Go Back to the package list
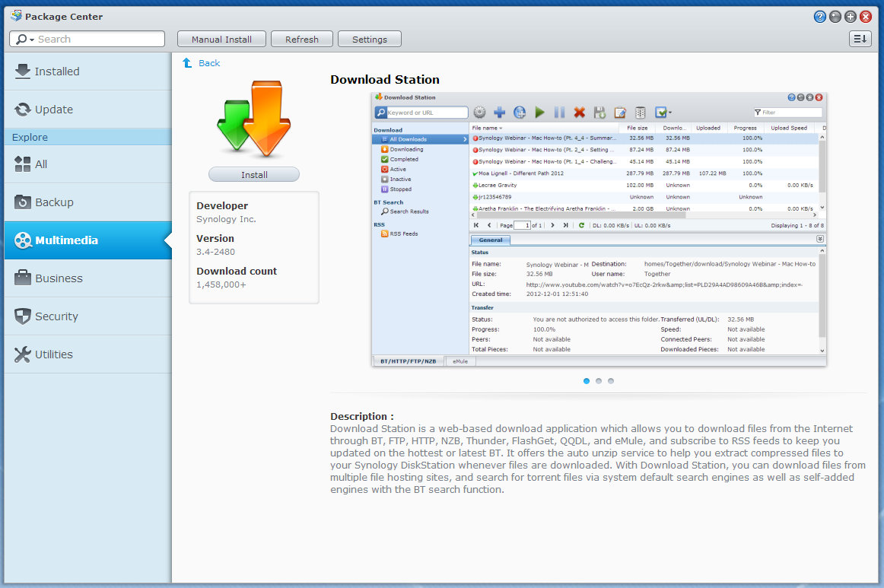 [202, 63]
